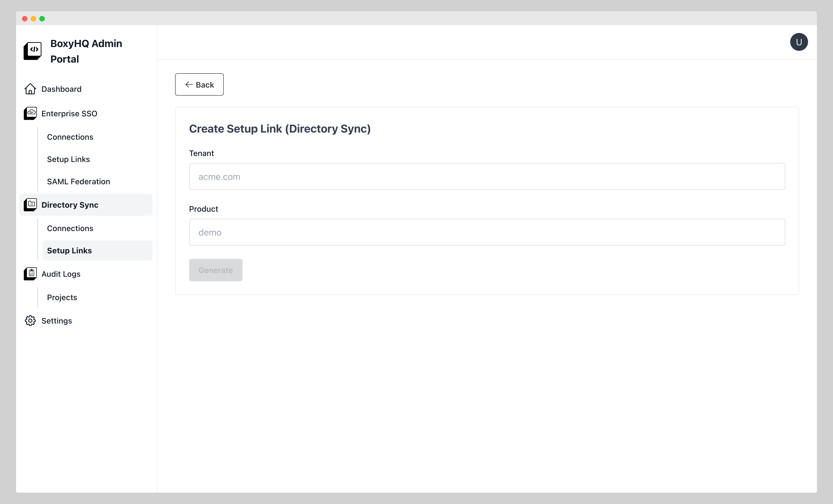Click the Product input field
This screenshot has width=833, height=504.
click(x=487, y=232)
